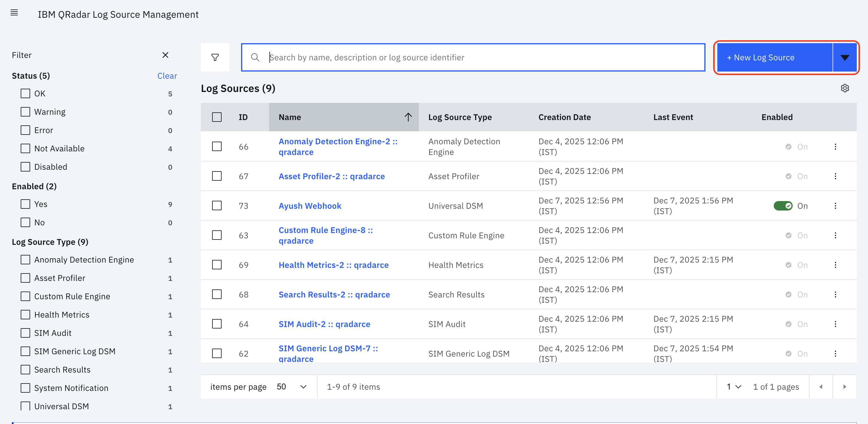Screen dimensions: 868x424
Task: Open the hamburger navigation menu
Action: pos(14,13)
